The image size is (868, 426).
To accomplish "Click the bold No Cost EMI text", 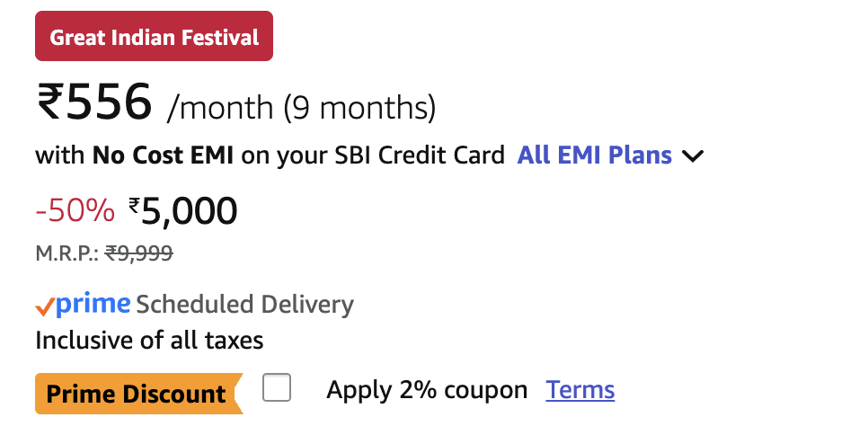I will (163, 155).
